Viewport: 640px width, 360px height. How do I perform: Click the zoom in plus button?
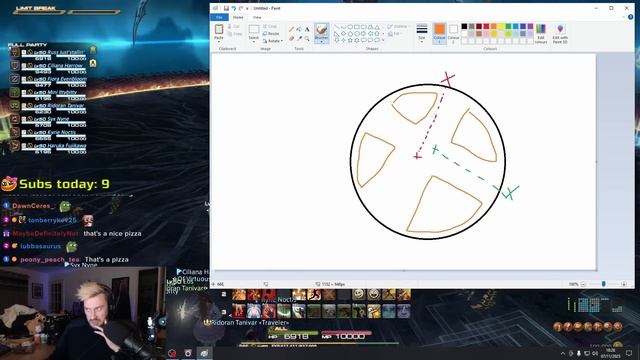tap(624, 284)
